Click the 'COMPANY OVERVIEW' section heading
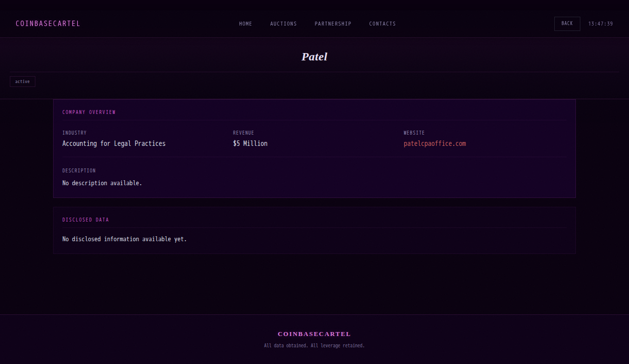Image resolution: width=629 pixels, height=364 pixels. 89,112
